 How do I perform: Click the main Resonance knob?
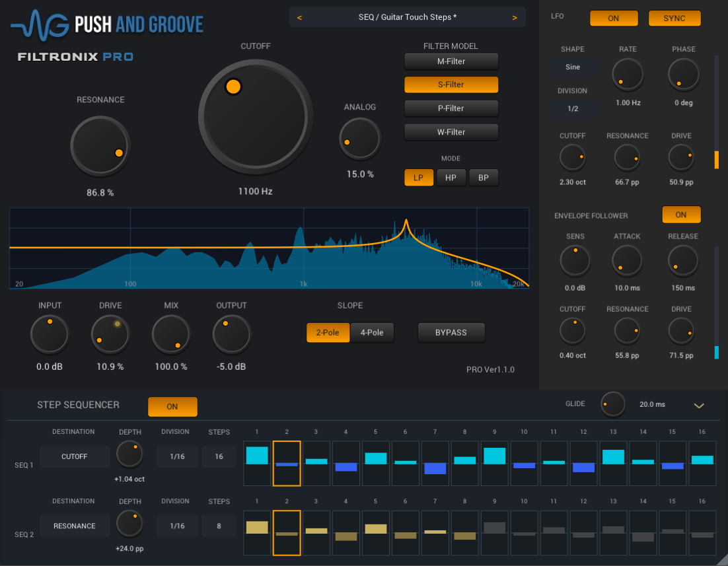[100, 146]
